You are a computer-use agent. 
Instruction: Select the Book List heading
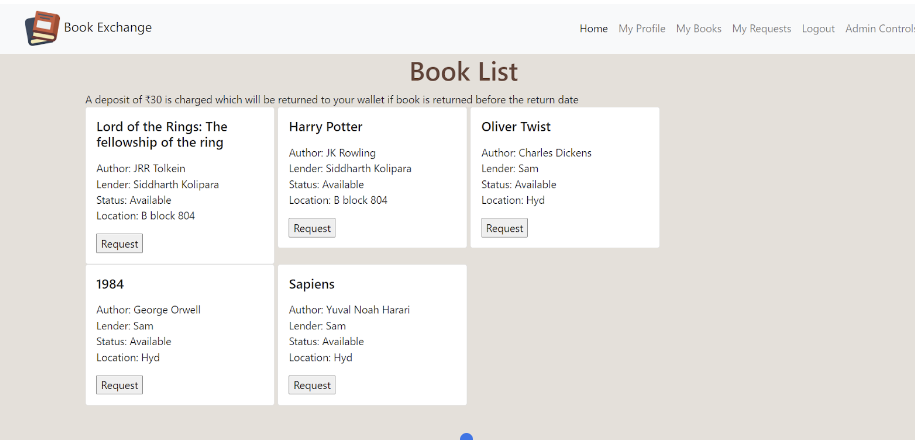463,72
